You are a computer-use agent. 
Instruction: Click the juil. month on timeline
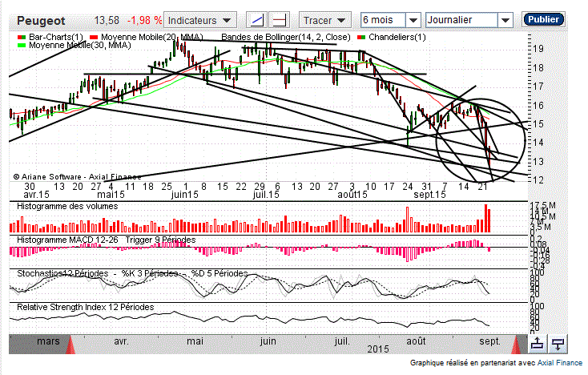[342, 341]
